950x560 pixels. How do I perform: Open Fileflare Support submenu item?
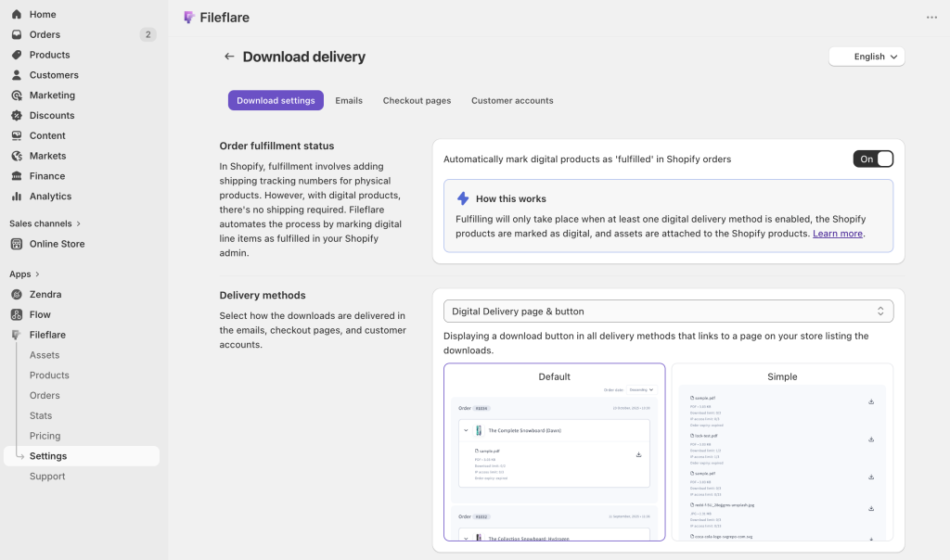point(47,477)
